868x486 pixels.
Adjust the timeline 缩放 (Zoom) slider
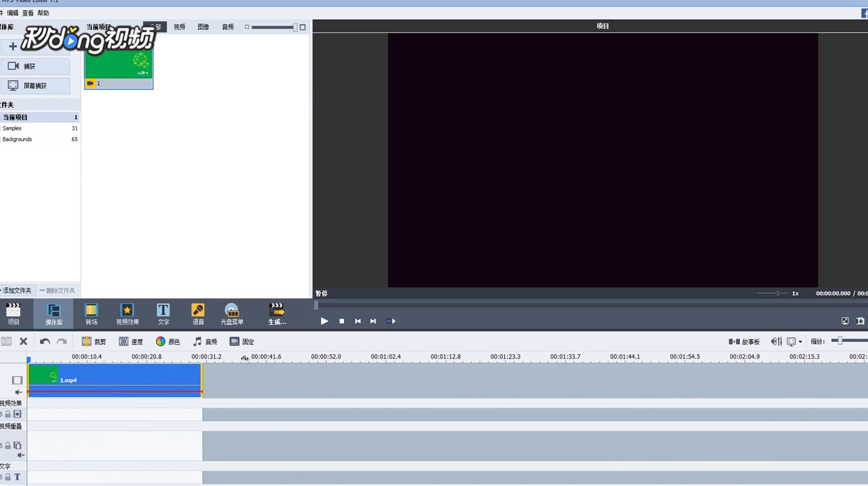pos(849,341)
